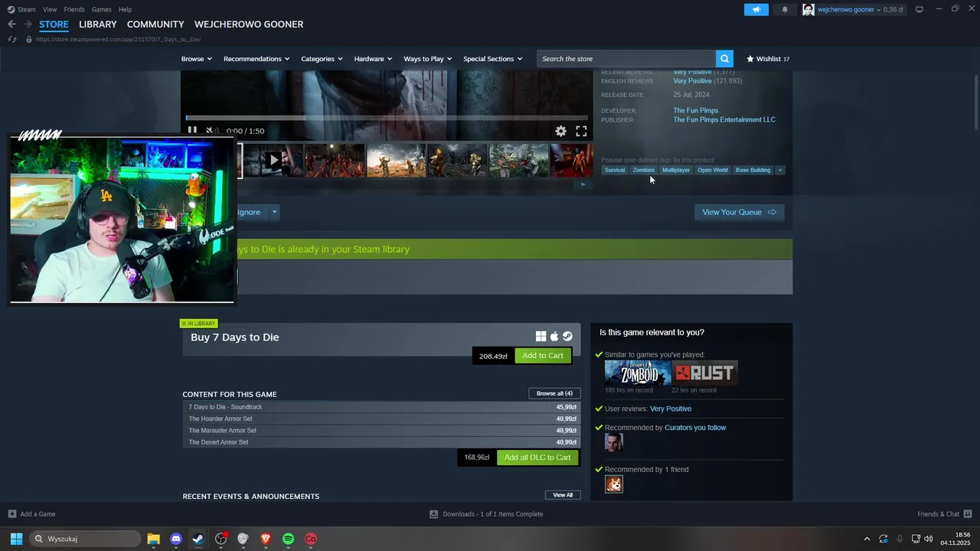Image resolution: width=980 pixels, height=551 pixels.
Task: Click the Windows platform icon
Action: (541, 337)
